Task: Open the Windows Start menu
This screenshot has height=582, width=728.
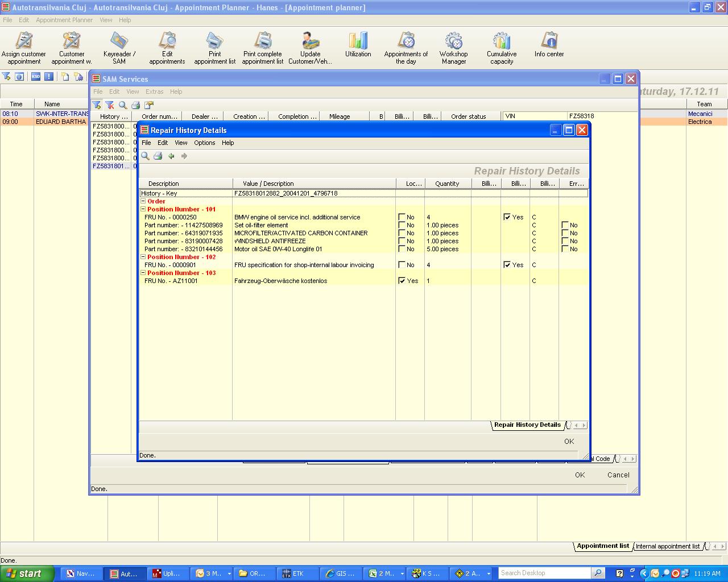Action: [x=27, y=573]
